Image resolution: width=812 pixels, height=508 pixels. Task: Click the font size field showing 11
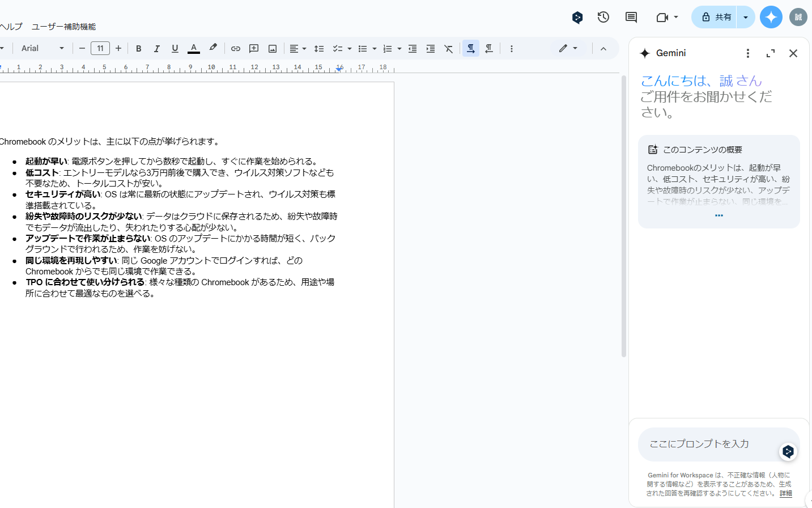click(100, 49)
